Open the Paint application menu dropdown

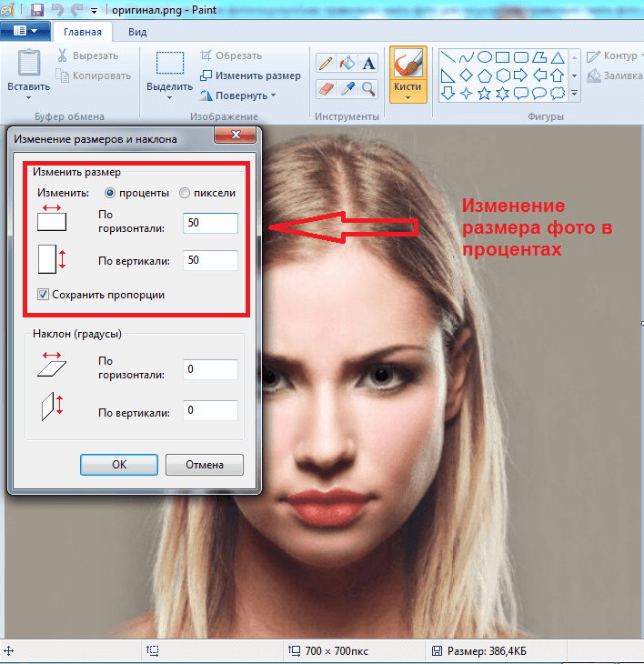(x=25, y=31)
